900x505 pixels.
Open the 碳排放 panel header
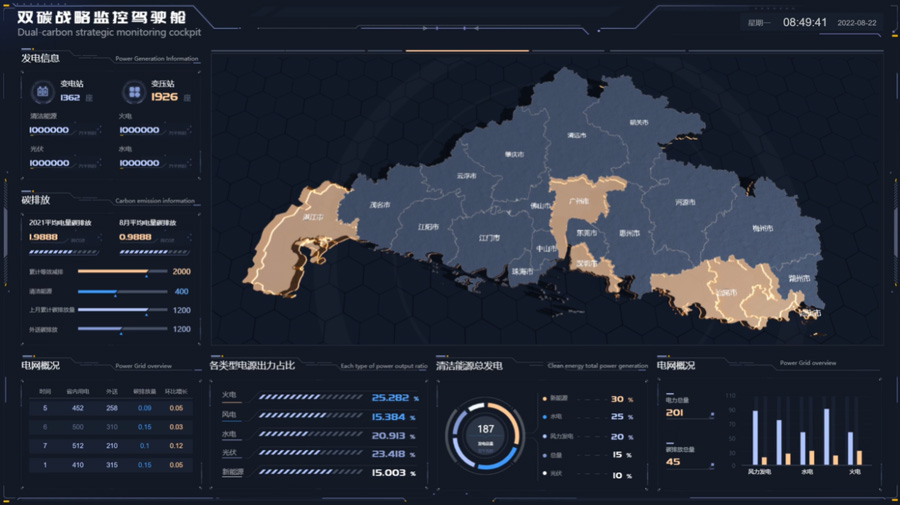coord(36,200)
